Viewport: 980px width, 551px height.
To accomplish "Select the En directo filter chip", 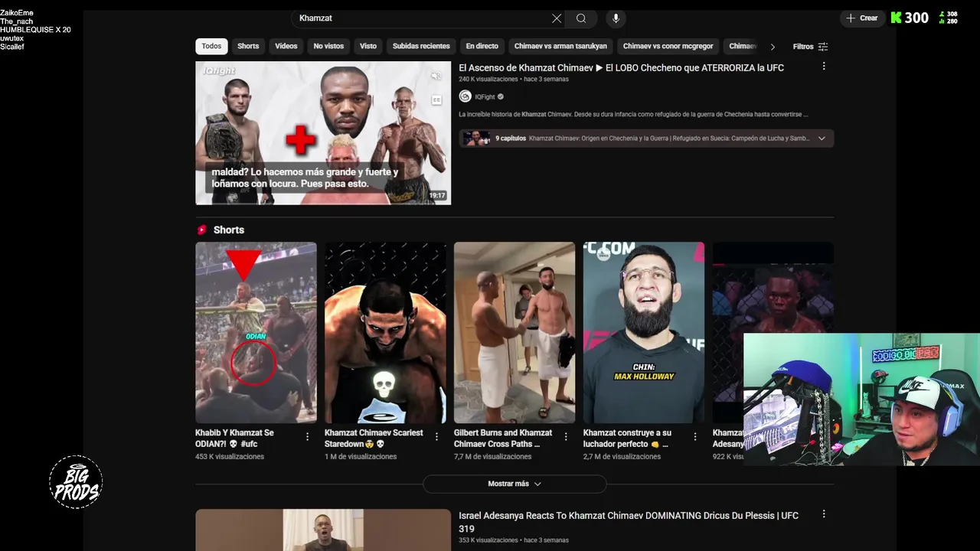I will click(482, 46).
